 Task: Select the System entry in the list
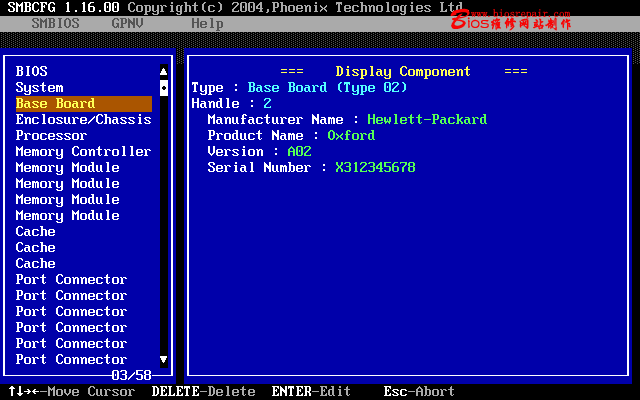(40, 88)
